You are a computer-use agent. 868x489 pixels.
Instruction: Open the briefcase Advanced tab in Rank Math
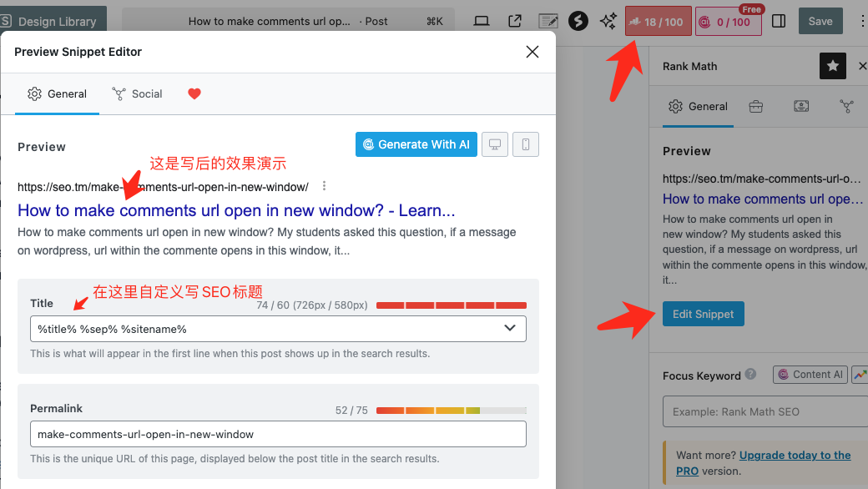coord(755,107)
